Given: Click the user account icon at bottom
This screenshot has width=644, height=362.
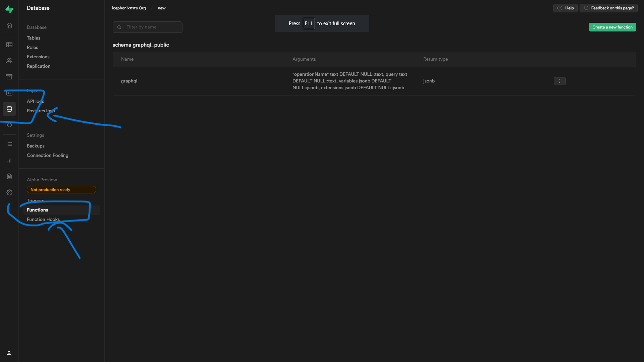Looking at the screenshot, I should [9, 354].
